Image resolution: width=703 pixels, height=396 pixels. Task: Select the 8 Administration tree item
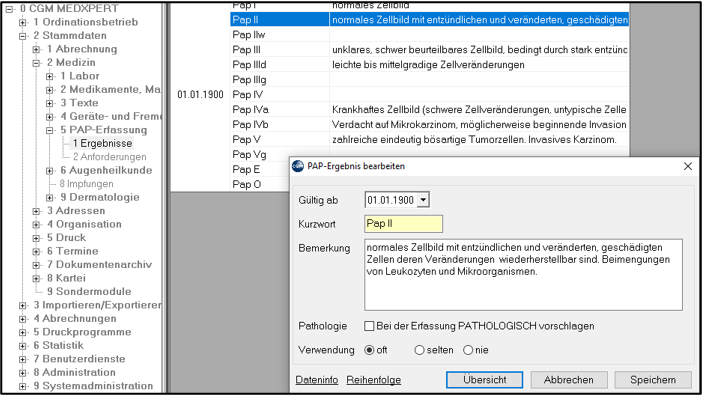click(74, 373)
